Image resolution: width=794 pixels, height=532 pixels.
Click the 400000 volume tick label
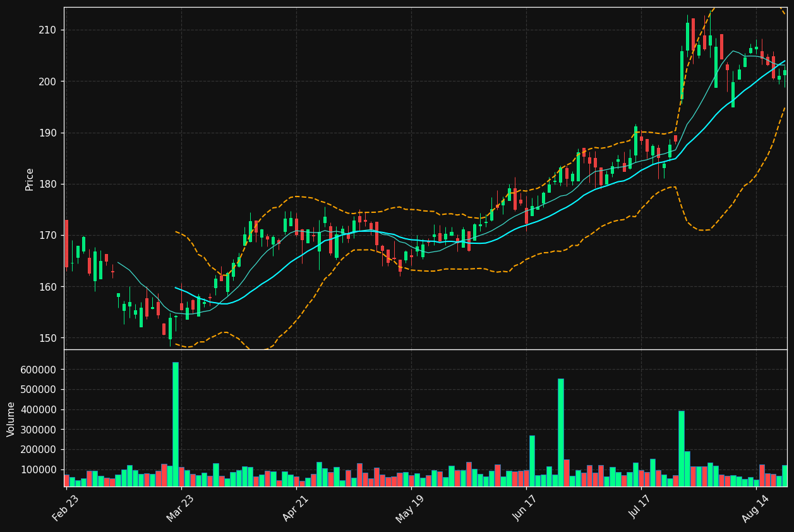click(40, 410)
